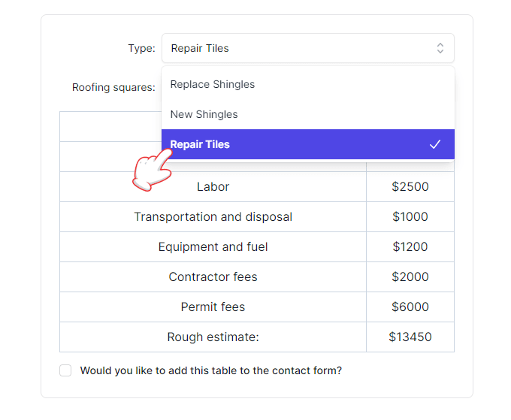Click the checkmark beside Repair Tiles
Viewport: 511px width, 420px height.
coord(434,144)
